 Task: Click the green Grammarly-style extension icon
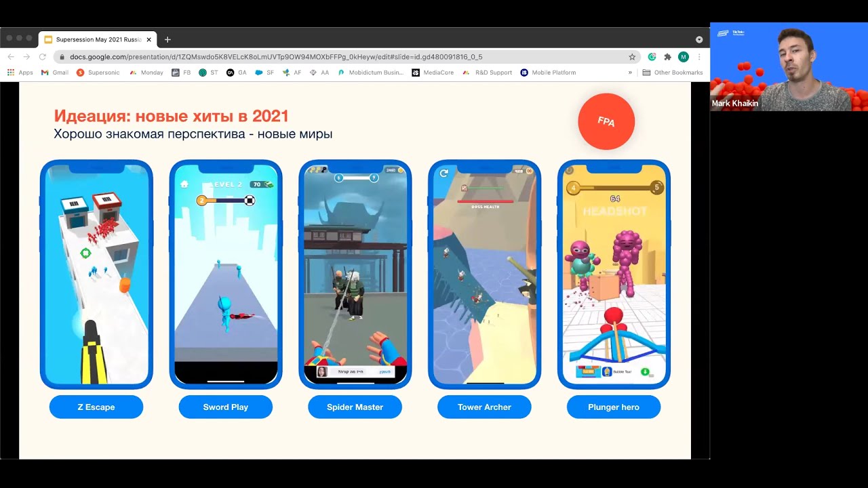click(x=652, y=57)
